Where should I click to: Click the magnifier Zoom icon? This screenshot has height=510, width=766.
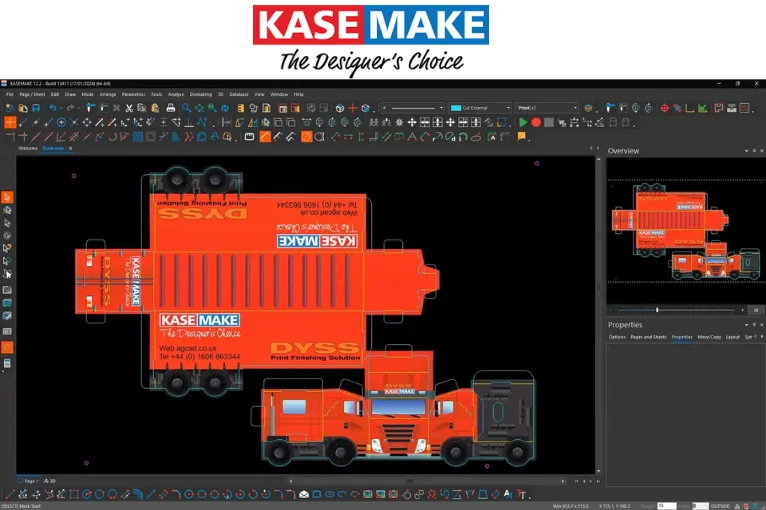[185, 108]
